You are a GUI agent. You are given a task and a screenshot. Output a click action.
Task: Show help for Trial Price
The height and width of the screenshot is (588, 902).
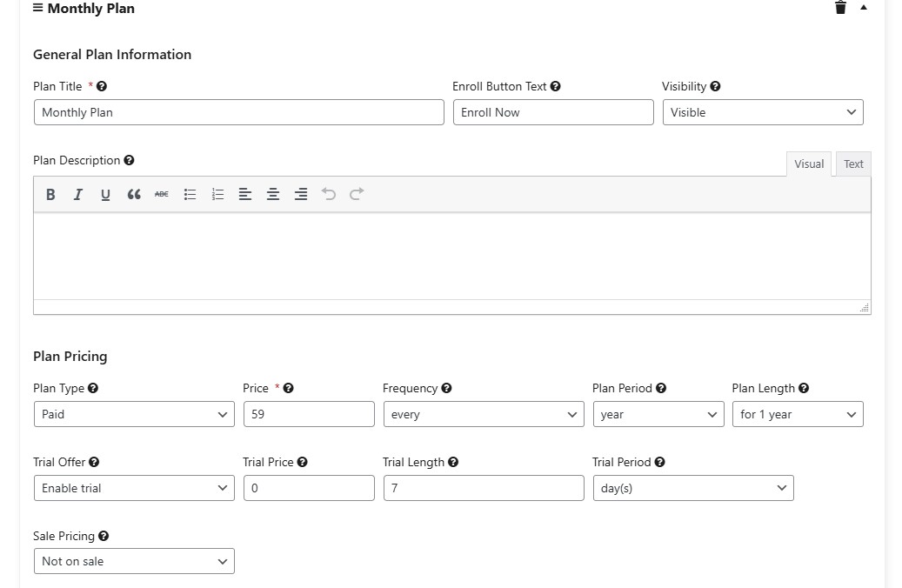pos(303,462)
